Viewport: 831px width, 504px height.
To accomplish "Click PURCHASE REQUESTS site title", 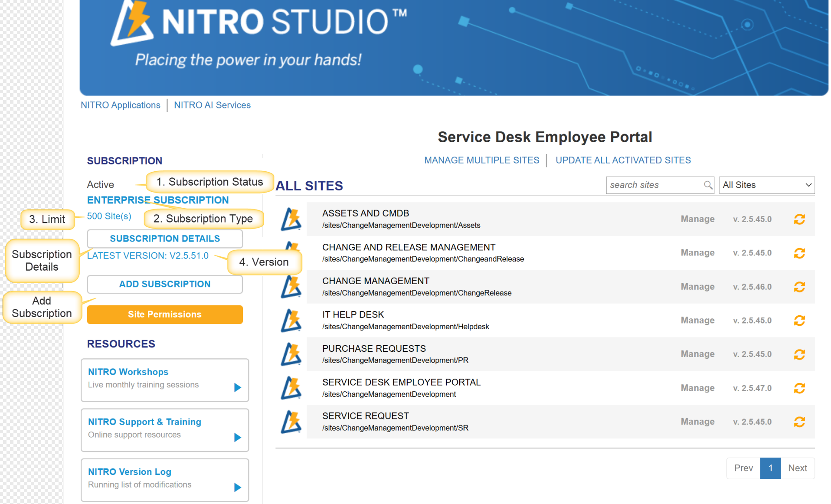I will pyautogui.click(x=374, y=349).
